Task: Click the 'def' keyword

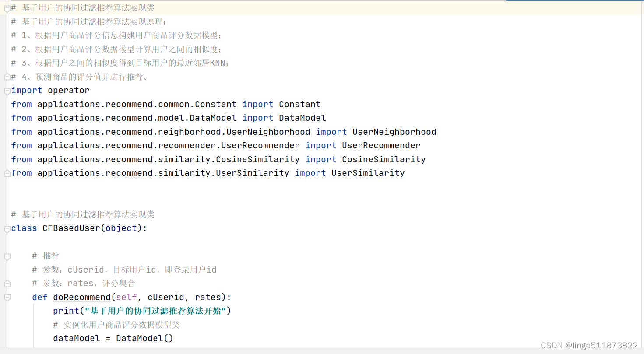Action: click(40, 298)
